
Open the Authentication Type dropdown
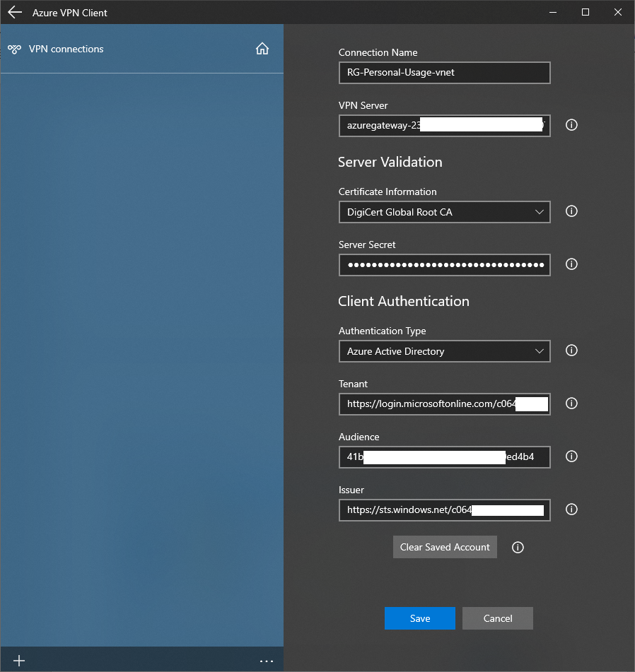(x=445, y=351)
